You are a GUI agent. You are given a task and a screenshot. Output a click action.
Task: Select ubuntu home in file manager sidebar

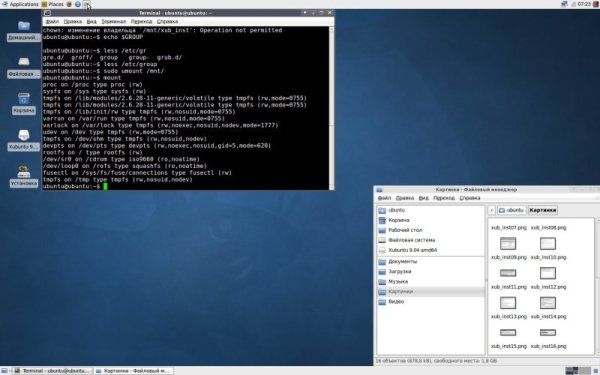(430, 210)
